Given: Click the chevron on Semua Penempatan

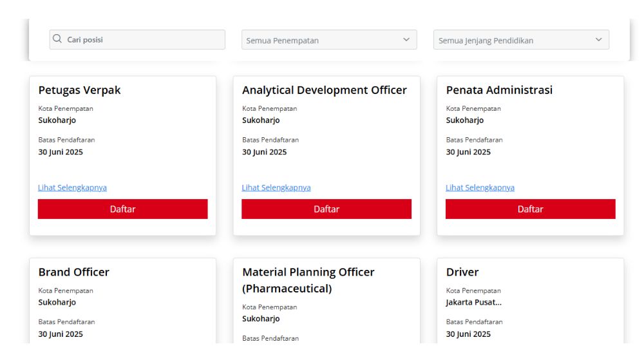Looking at the screenshot, I should [406, 40].
